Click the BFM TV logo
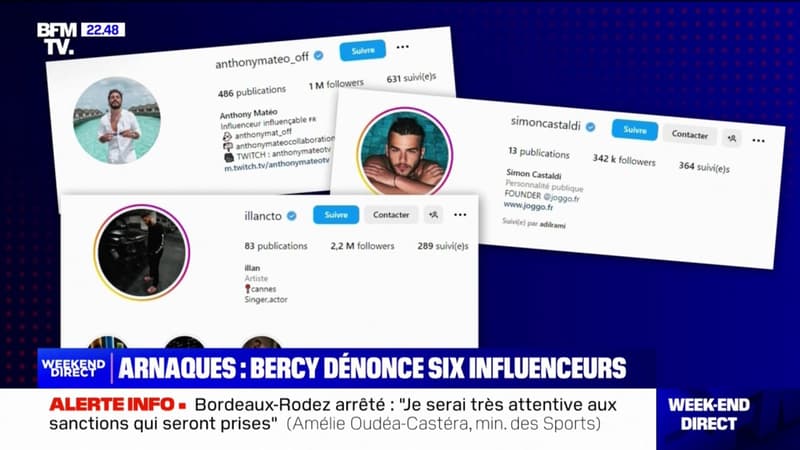This screenshot has height=450, width=800. coord(57,38)
